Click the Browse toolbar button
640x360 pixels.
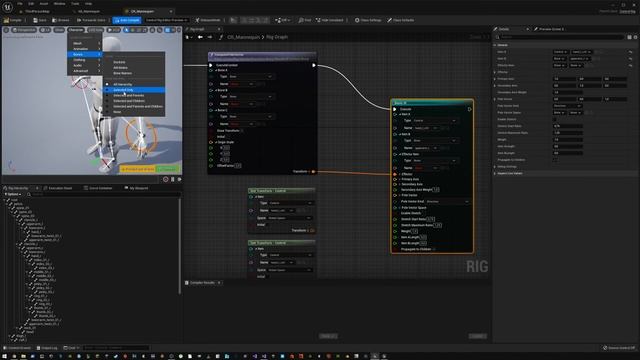61,20
